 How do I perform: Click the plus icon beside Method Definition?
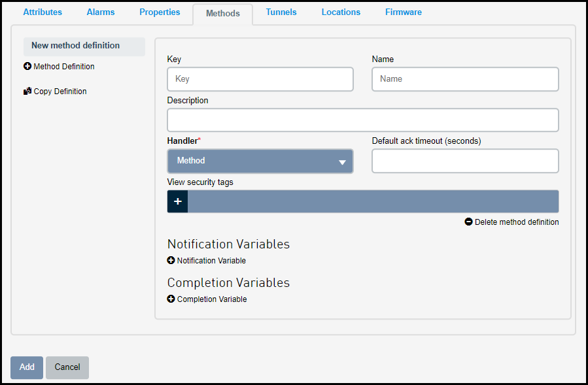(27, 67)
